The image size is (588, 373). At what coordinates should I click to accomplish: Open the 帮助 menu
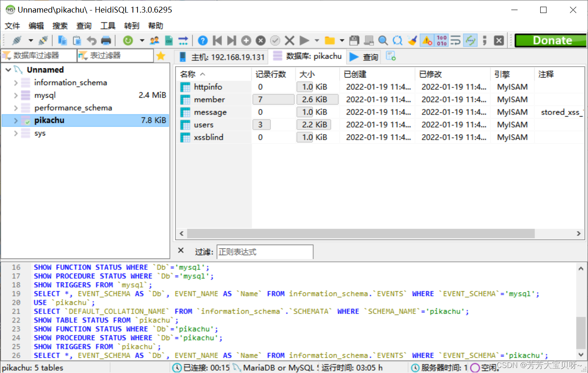[155, 26]
